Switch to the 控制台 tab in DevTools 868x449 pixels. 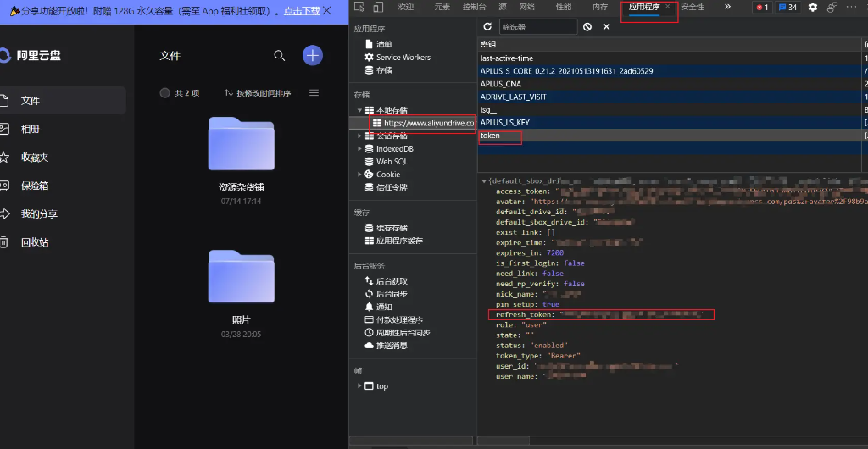[474, 7]
